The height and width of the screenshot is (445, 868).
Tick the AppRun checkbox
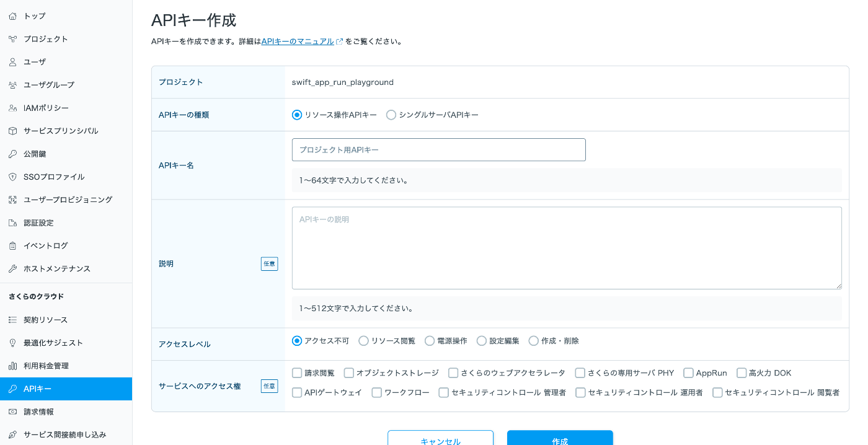[688, 373]
